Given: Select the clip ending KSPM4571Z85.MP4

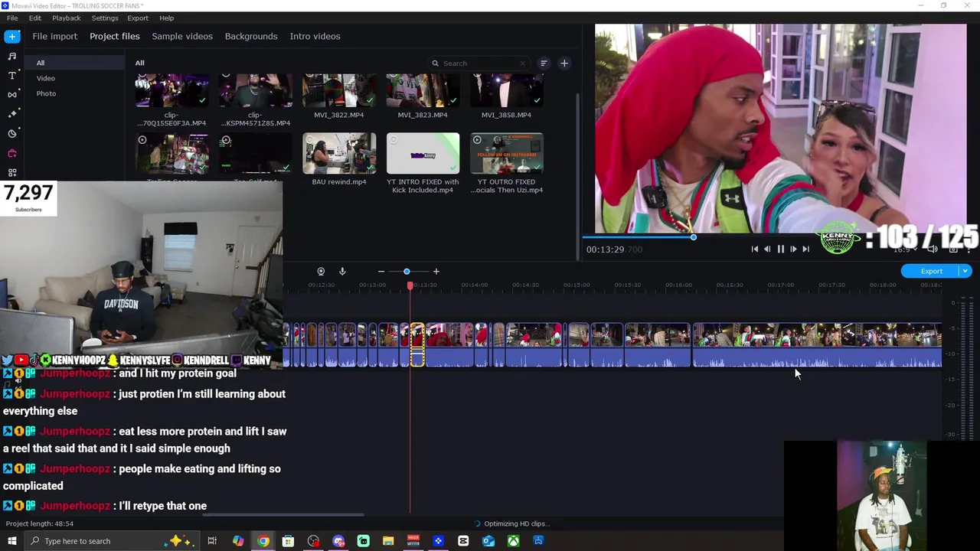Looking at the screenshot, I should (256, 91).
